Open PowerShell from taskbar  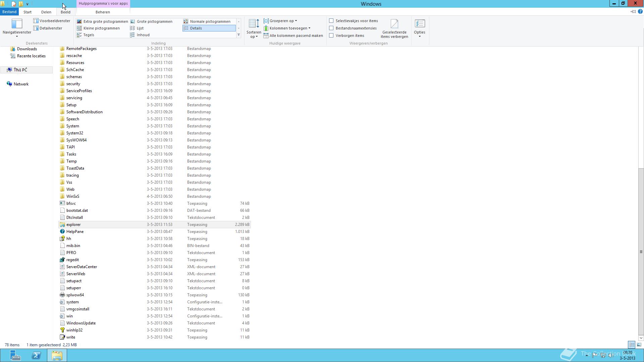36,355
